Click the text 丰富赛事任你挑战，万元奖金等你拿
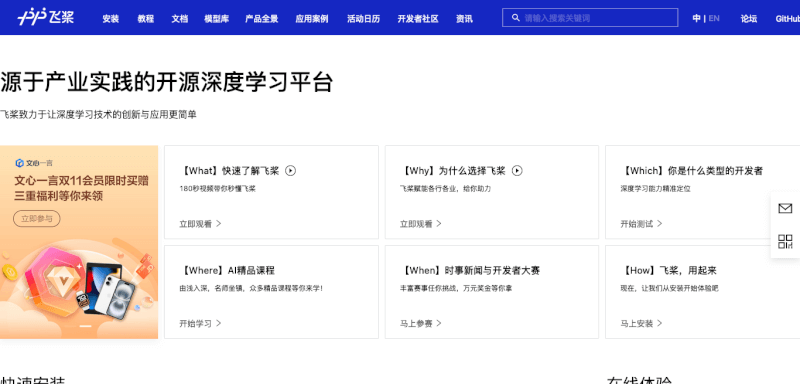Screen dimensions: 800x384 click(x=456, y=288)
